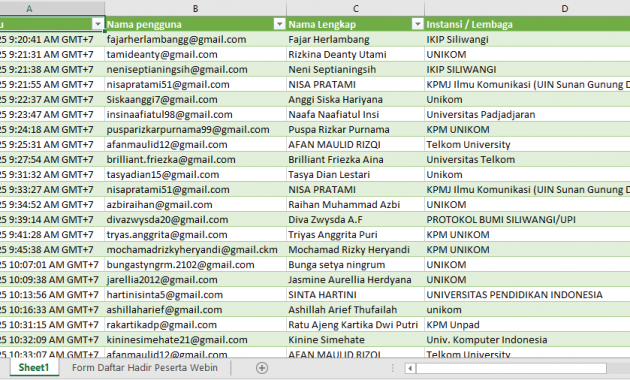Viewport: 630px width, 380px height.
Task: Select cell tryas.anggrita@gmail.com
Action: [196, 235]
